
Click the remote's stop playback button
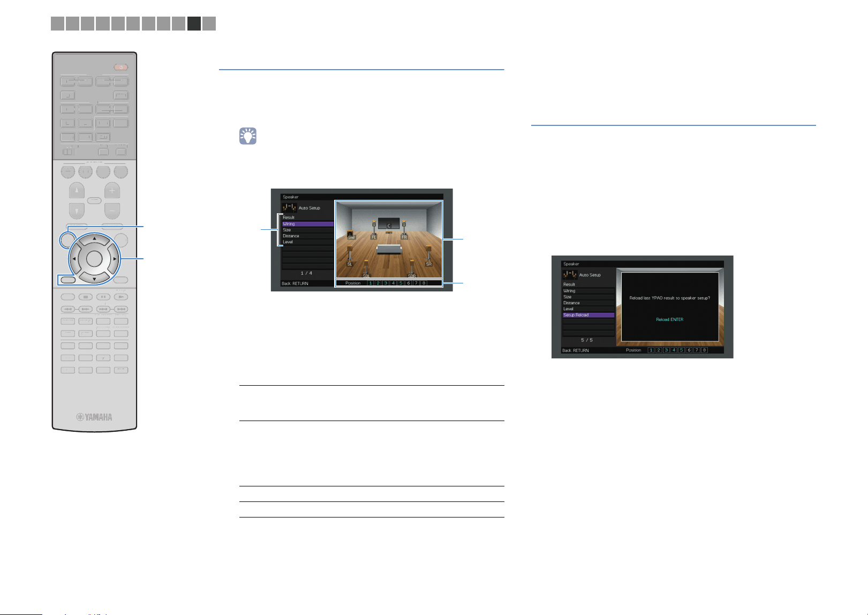click(86, 297)
